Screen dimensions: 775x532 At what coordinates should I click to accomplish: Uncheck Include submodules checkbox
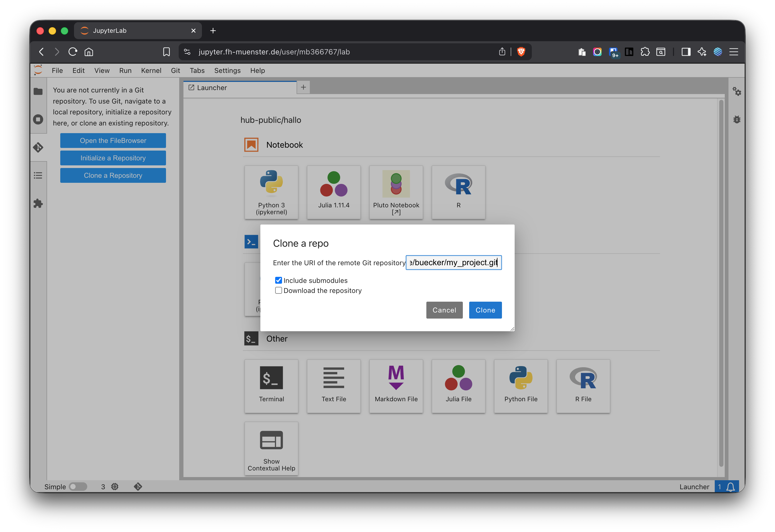(x=278, y=280)
